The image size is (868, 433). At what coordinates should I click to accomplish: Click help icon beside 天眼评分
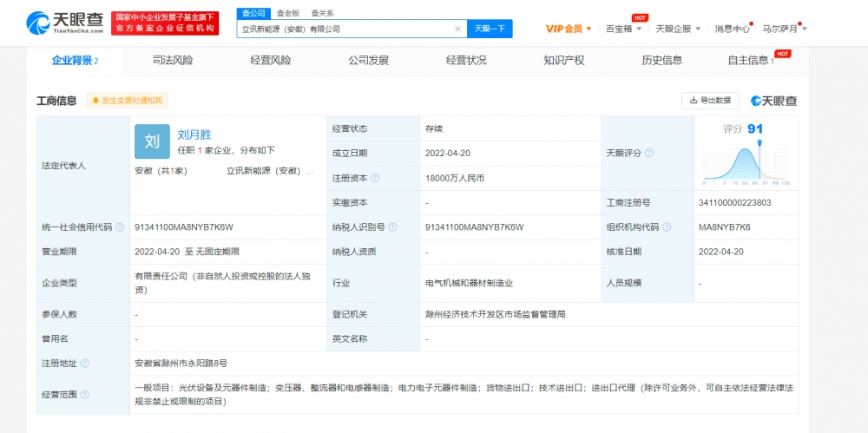coord(649,153)
